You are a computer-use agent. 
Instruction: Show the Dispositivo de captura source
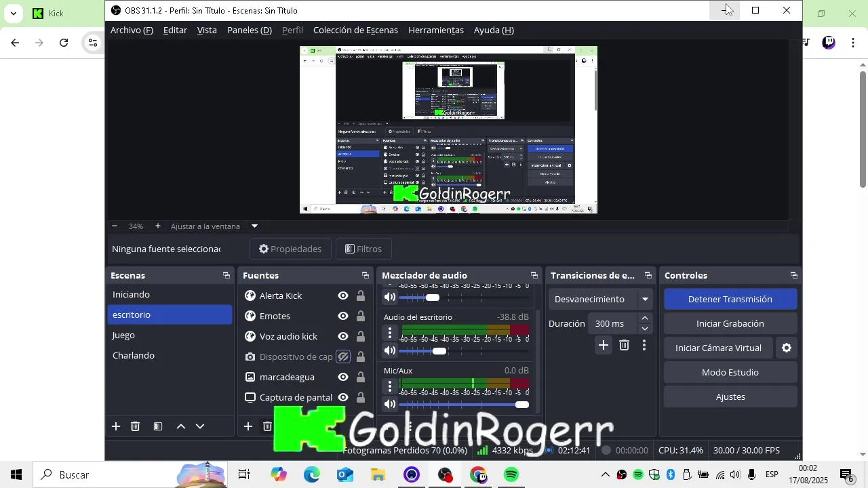pyautogui.click(x=343, y=357)
